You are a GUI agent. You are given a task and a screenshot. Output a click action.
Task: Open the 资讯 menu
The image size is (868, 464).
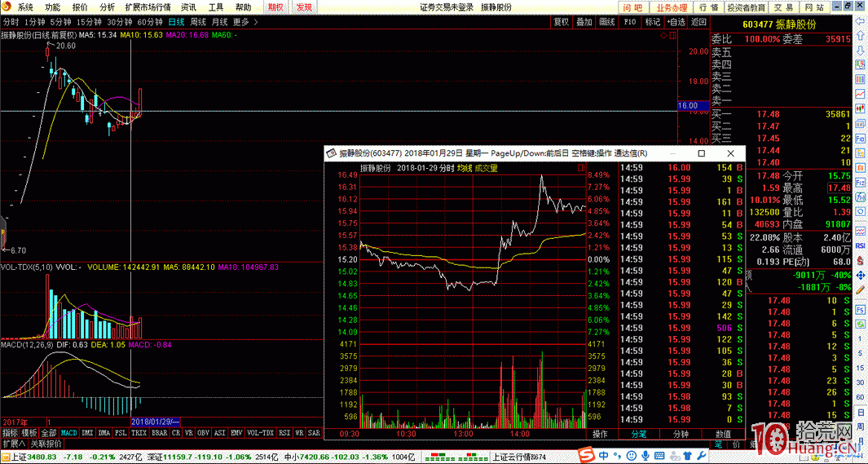[188, 7]
